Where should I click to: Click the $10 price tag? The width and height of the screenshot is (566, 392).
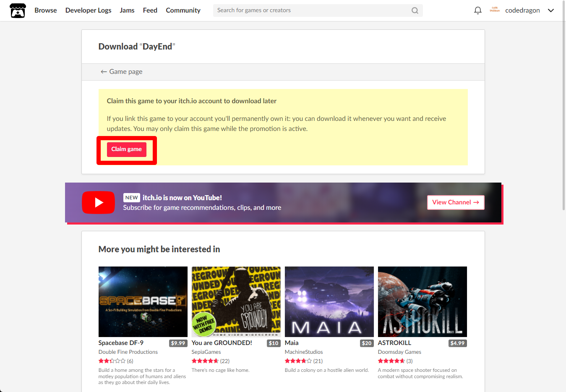[x=274, y=343]
